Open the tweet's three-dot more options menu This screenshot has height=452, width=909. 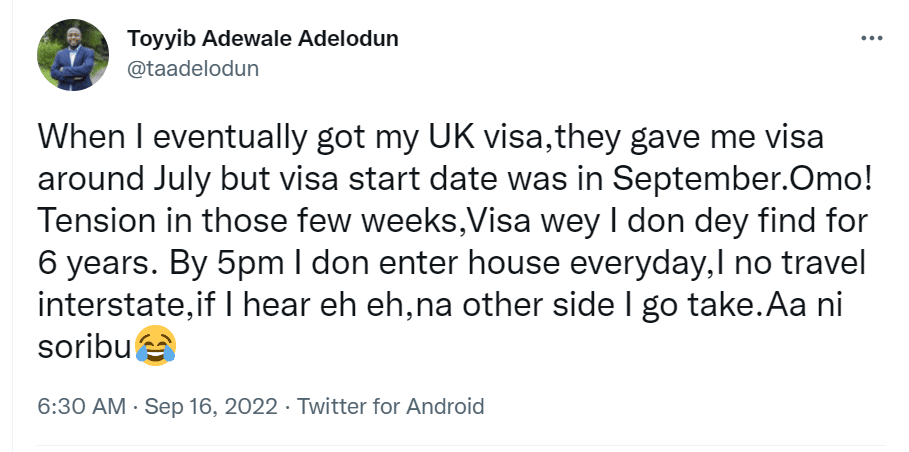pyautogui.click(x=871, y=38)
